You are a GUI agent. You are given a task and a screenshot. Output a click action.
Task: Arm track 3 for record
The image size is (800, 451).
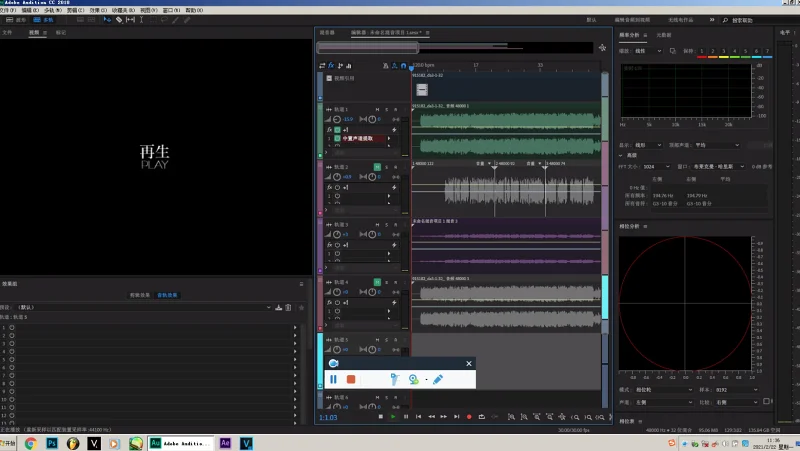coord(395,224)
